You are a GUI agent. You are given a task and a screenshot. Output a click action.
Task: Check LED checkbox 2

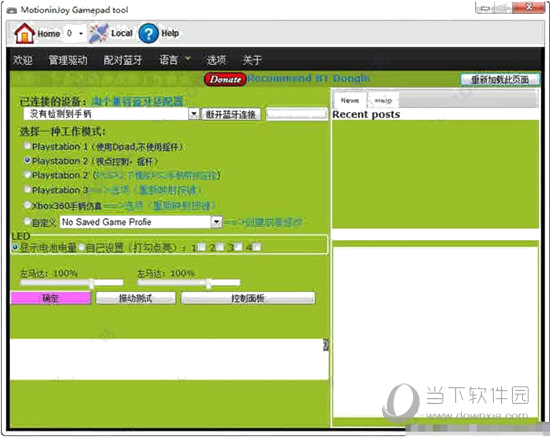(220, 247)
